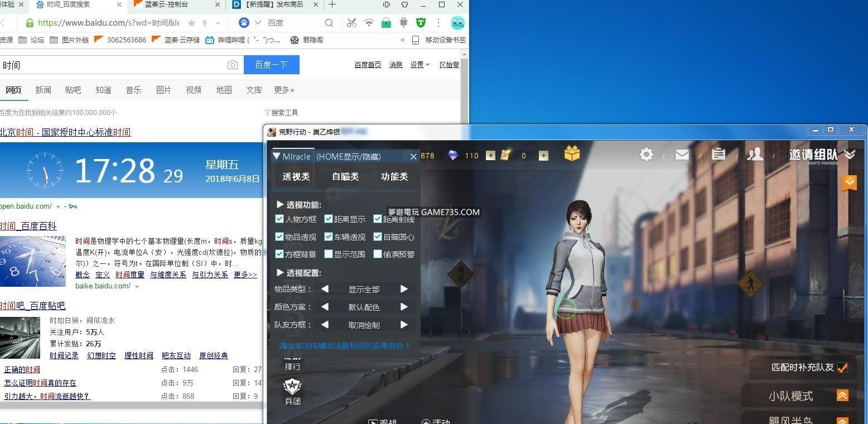
Task: Click the browser user avatar icon
Action: (x=457, y=23)
